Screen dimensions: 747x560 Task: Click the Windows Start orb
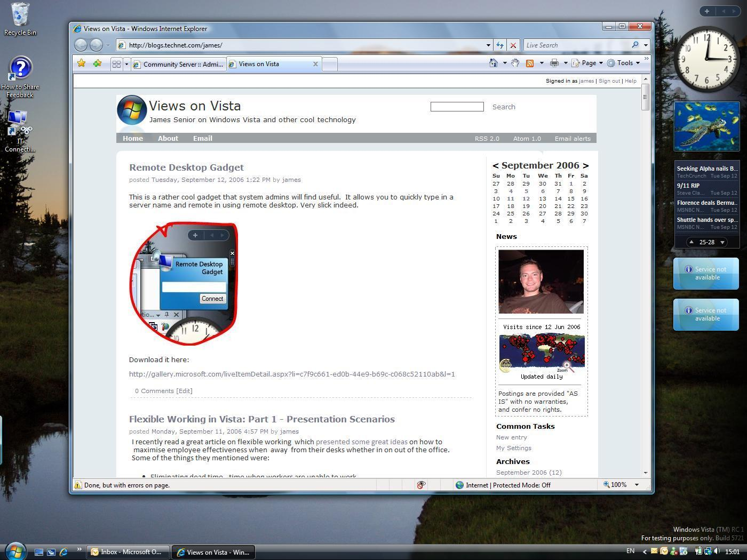15,551
